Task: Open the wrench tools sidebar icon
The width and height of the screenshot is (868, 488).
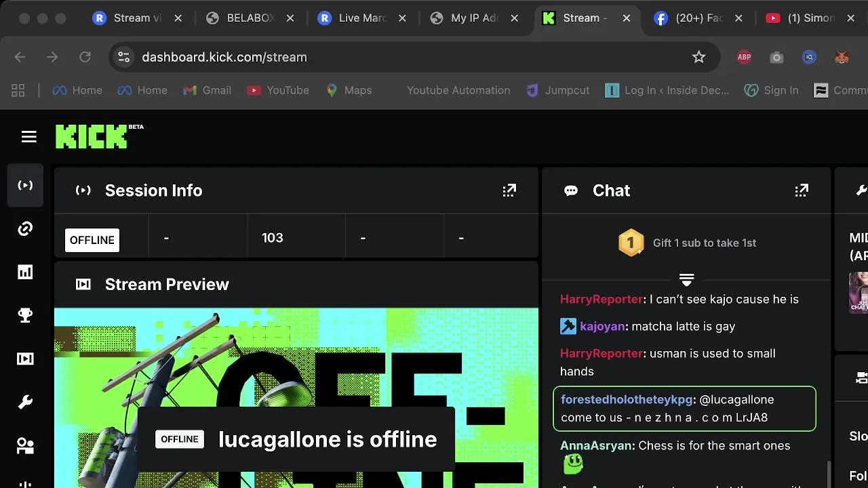Action: tap(25, 403)
